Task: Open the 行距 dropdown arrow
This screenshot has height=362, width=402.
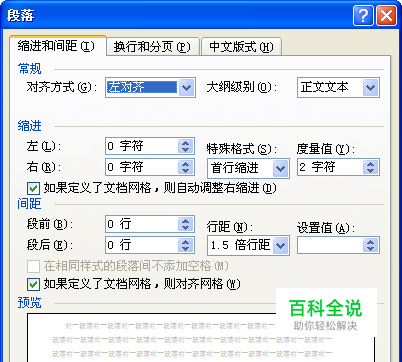Action: point(281,245)
